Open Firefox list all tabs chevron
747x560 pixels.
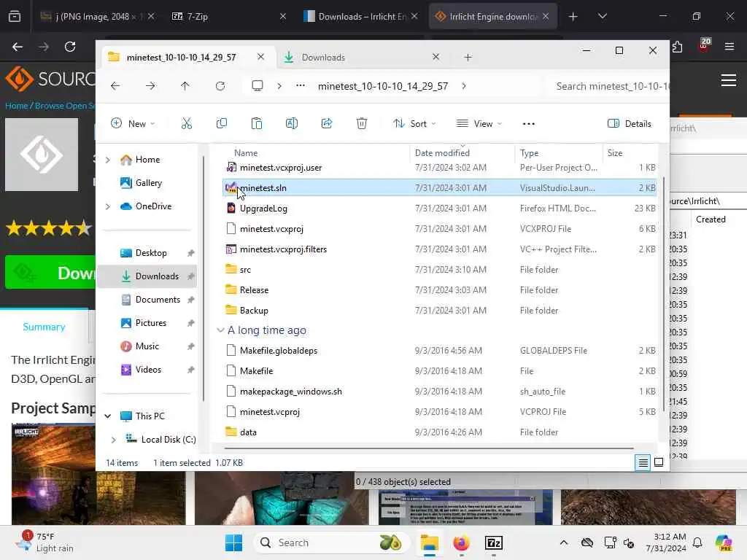pyautogui.click(x=602, y=16)
